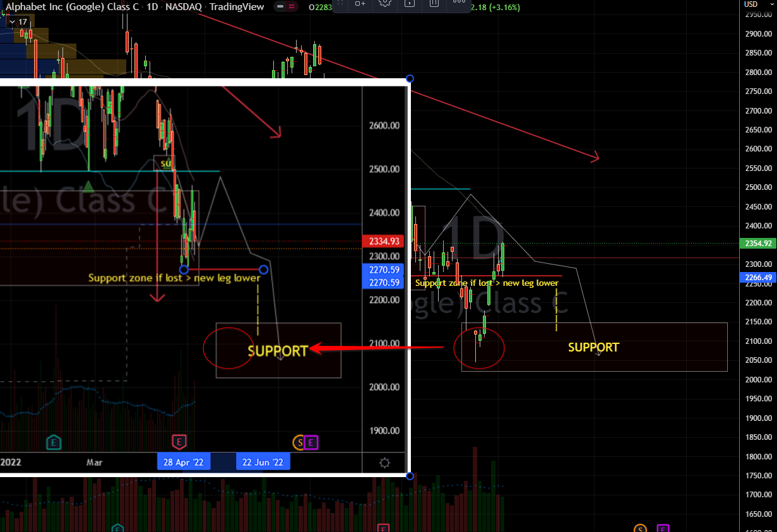This screenshot has height=532, width=777.
Task: Click the magenta E marker in inset chart
Action: tap(311, 442)
